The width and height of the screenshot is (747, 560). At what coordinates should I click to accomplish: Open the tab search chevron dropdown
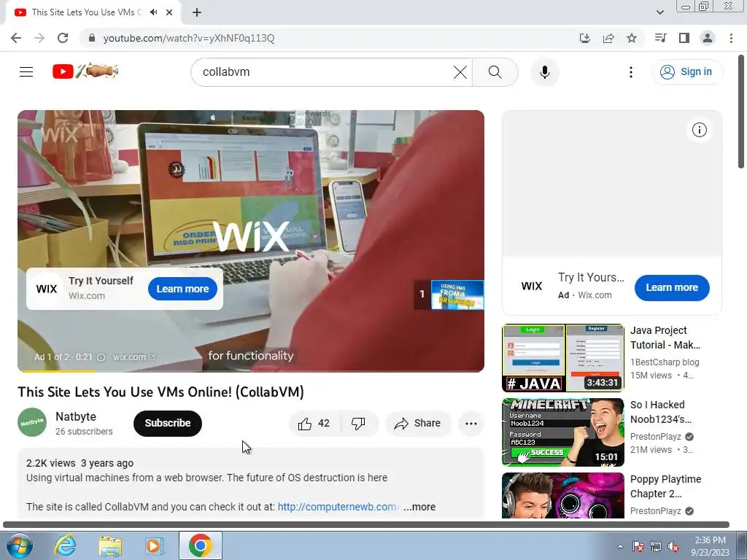659,12
